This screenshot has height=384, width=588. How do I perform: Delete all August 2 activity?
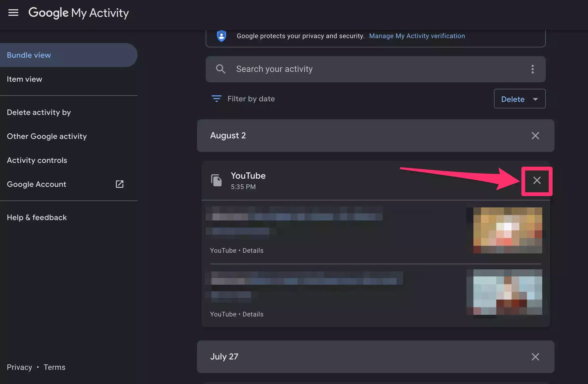[535, 136]
